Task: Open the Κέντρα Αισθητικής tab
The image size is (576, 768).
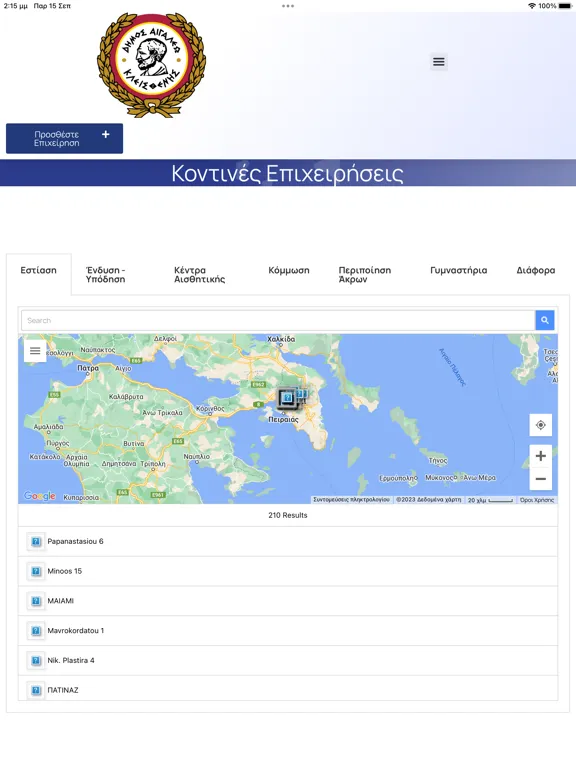Action: 199,275
